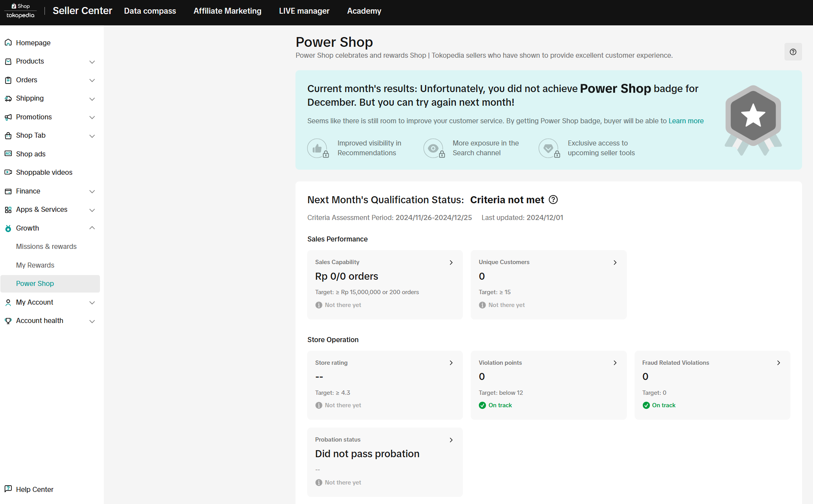Click the Help Center chat icon
813x504 pixels.
(8, 489)
